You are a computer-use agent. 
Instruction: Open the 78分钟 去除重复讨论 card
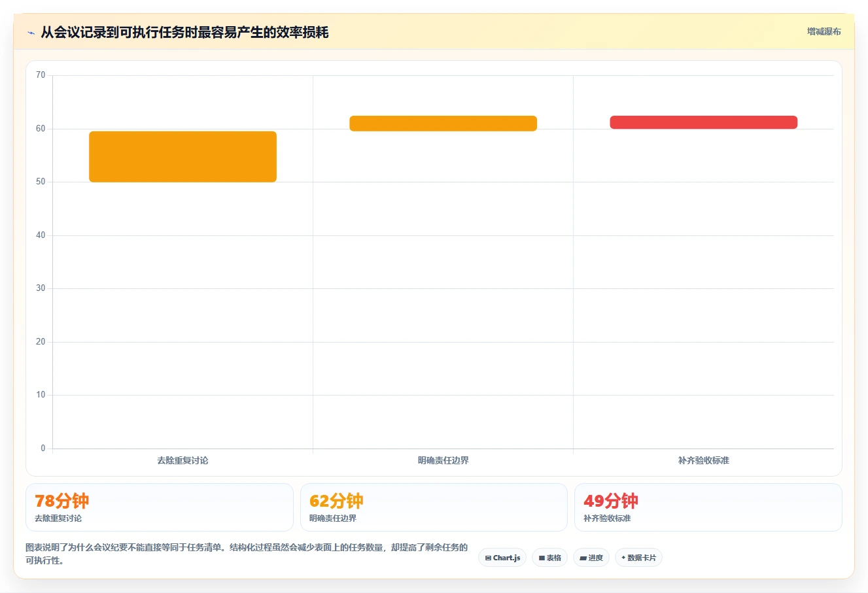pos(159,507)
